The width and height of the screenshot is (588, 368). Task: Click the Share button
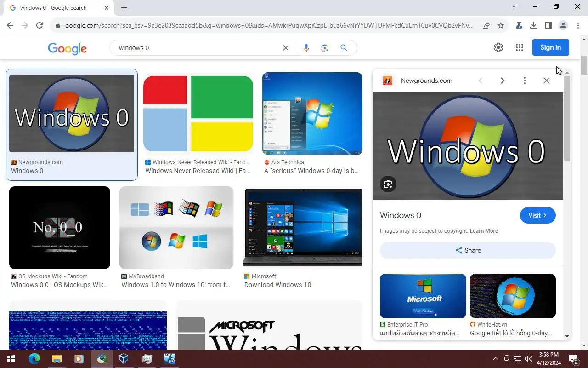tap(468, 250)
